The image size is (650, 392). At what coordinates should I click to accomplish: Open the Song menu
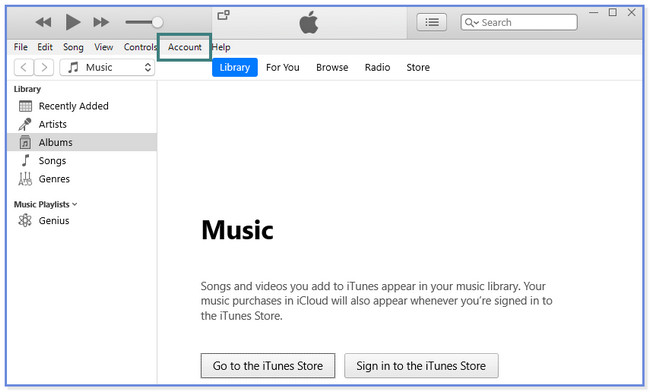pos(73,48)
